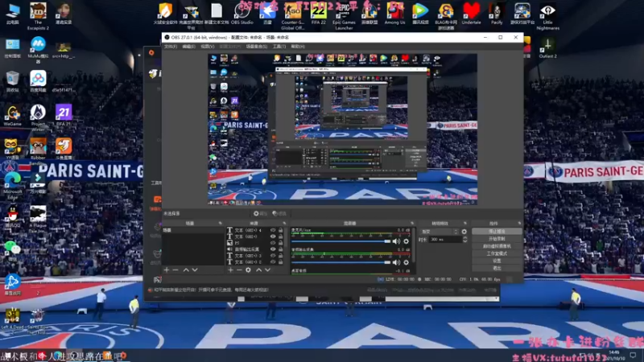The image size is (644, 362).
Task: Toggle visibility of PS source
Action: click(x=273, y=243)
